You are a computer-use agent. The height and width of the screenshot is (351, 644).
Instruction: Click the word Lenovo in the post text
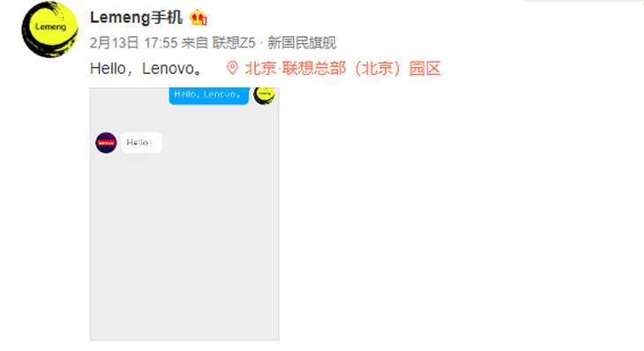tap(168, 69)
